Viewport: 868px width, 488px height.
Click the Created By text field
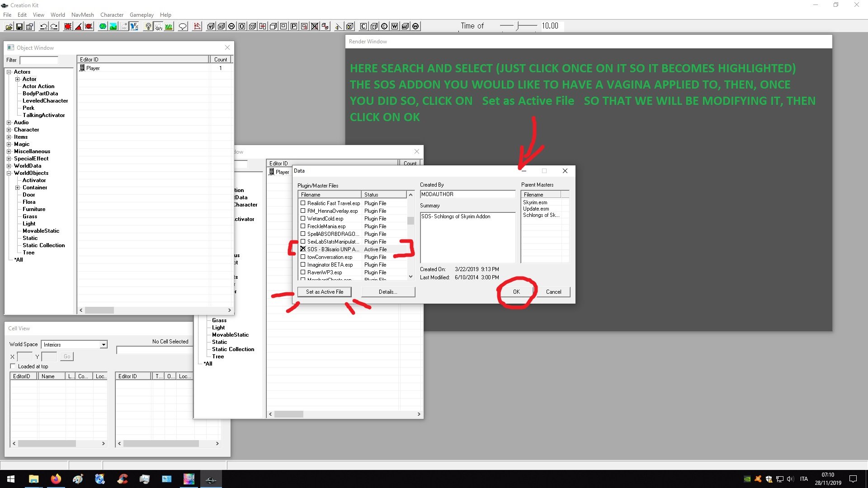[467, 194]
